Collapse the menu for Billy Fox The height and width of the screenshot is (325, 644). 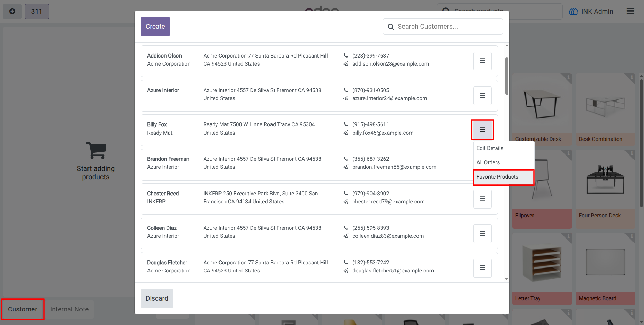[x=482, y=130]
